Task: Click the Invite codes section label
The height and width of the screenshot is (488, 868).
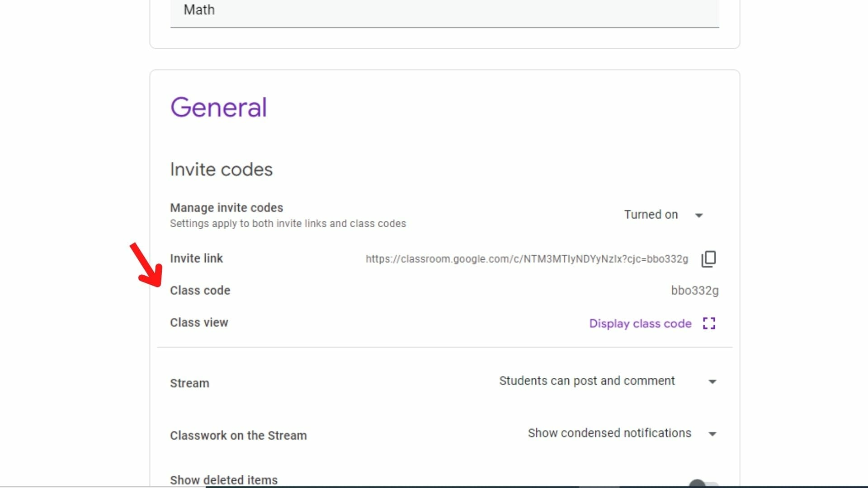Action: (x=221, y=169)
